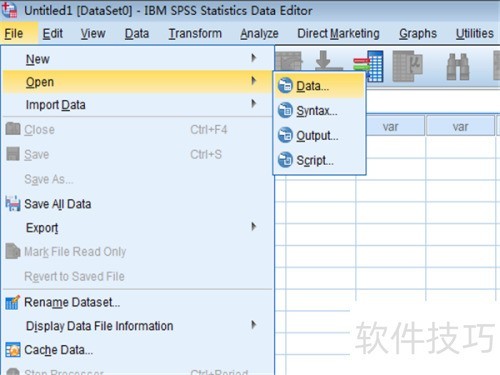500x375 pixels.
Task: Click Save menu entry
Action: click(x=137, y=154)
